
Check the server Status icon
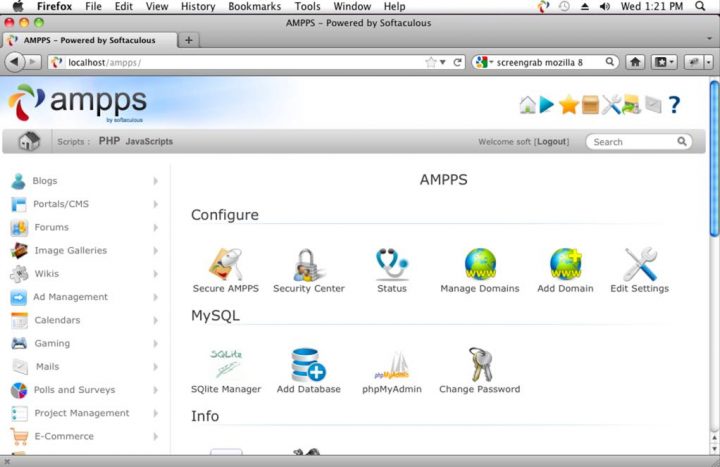point(392,266)
